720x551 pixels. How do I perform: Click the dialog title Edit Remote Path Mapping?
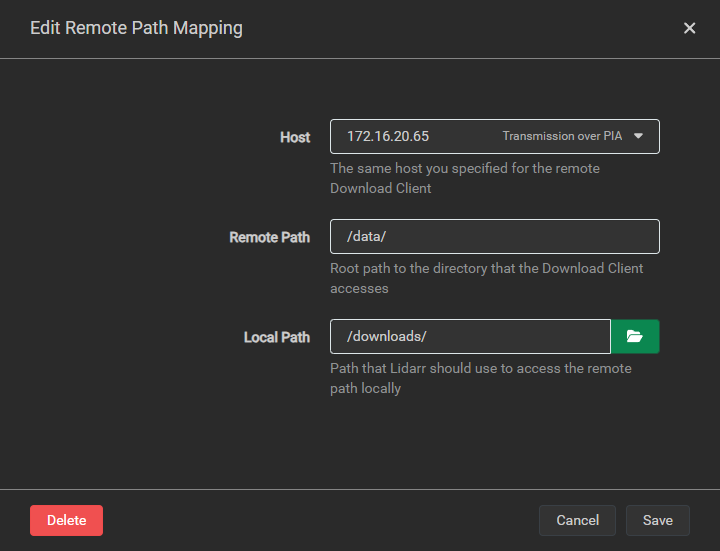(136, 28)
